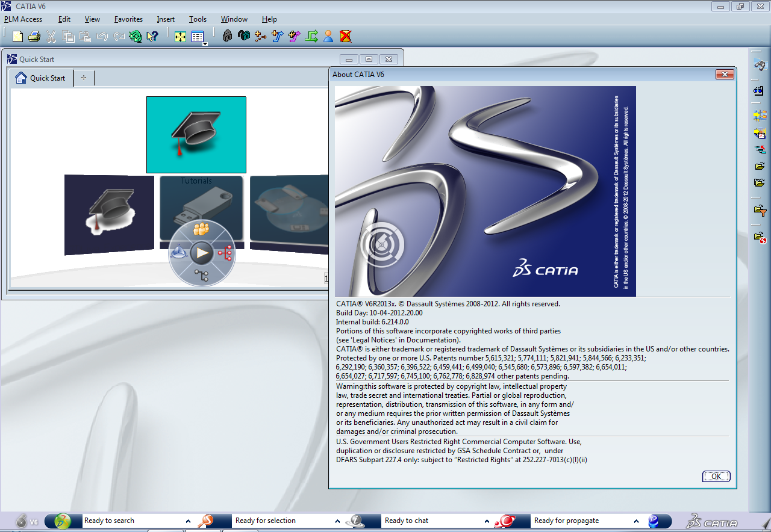Click the blue person ownership icon

point(328,36)
